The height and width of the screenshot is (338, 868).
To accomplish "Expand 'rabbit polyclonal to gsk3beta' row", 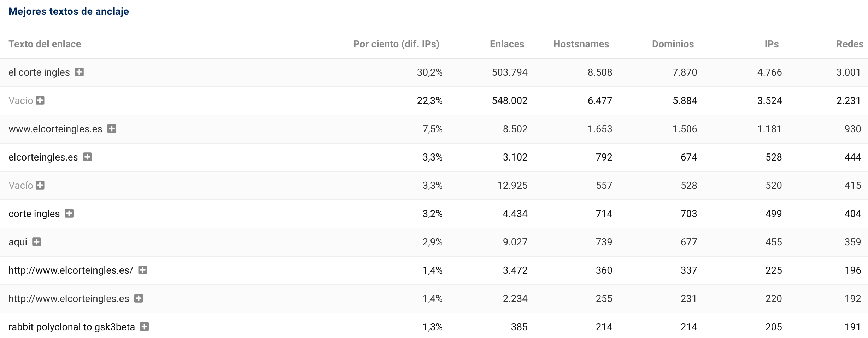I will point(145,327).
